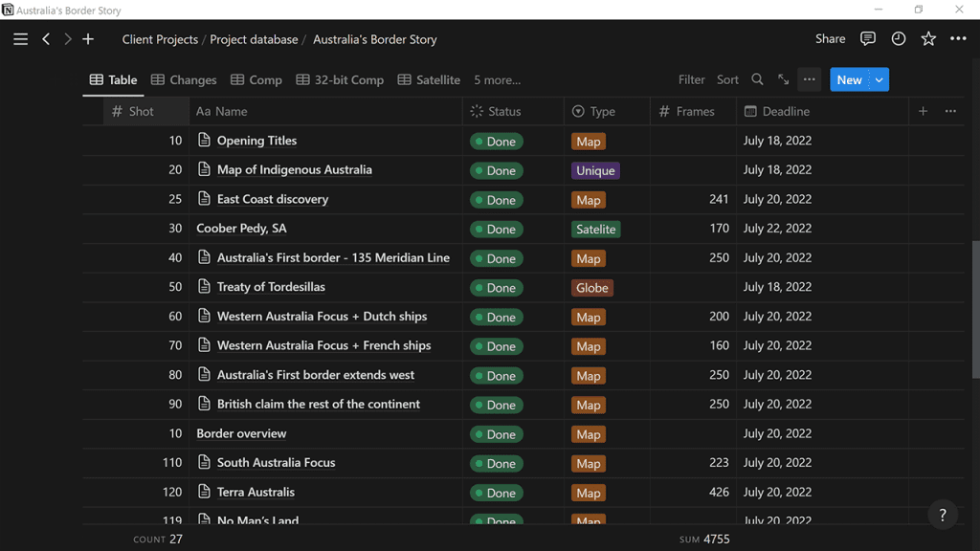Open Coober Pedy, SA row
The height and width of the screenshot is (551, 980).
[x=241, y=228]
